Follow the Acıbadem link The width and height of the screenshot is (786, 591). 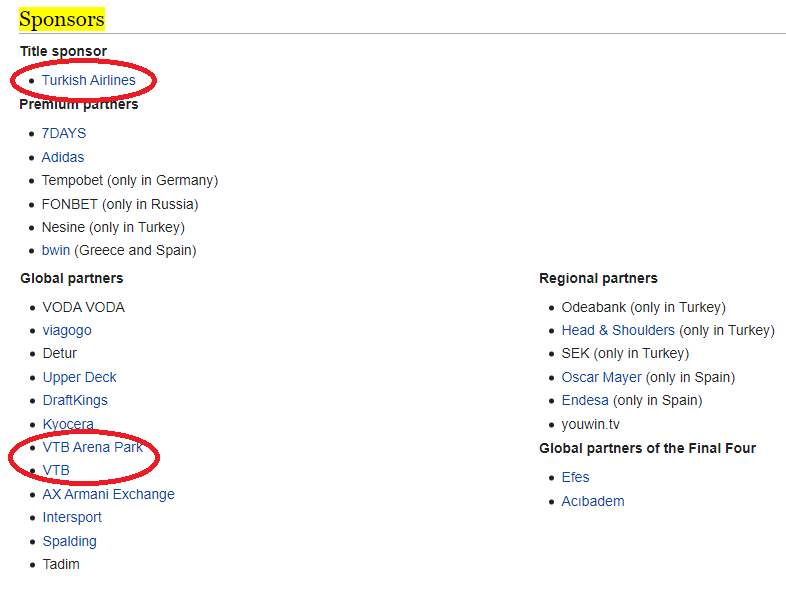click(593, 501)
